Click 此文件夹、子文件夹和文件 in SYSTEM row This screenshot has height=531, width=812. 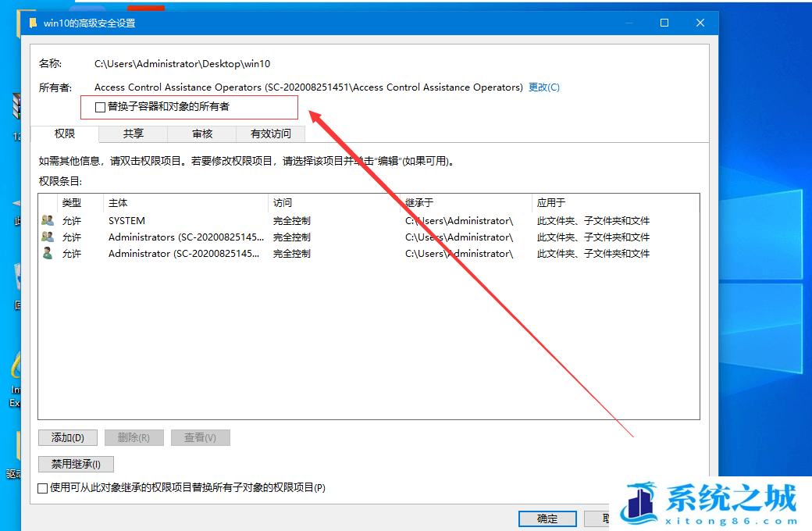pos(593,221)
